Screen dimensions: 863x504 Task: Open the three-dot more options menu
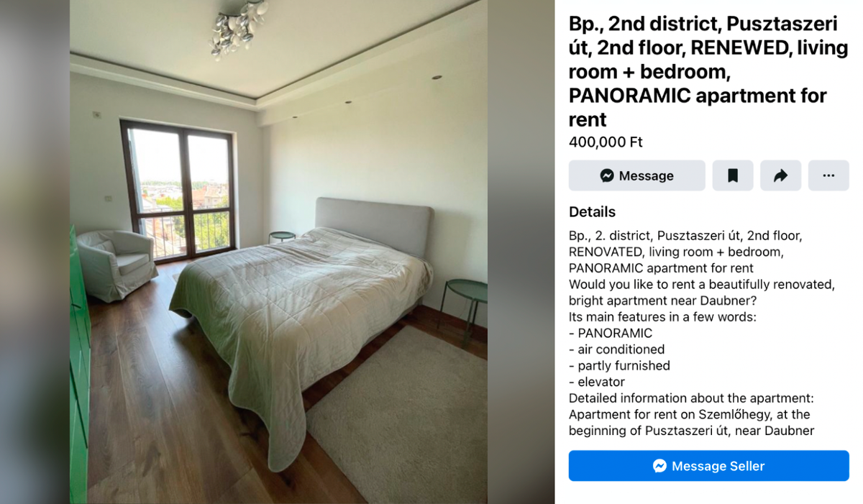pos(828,175)
